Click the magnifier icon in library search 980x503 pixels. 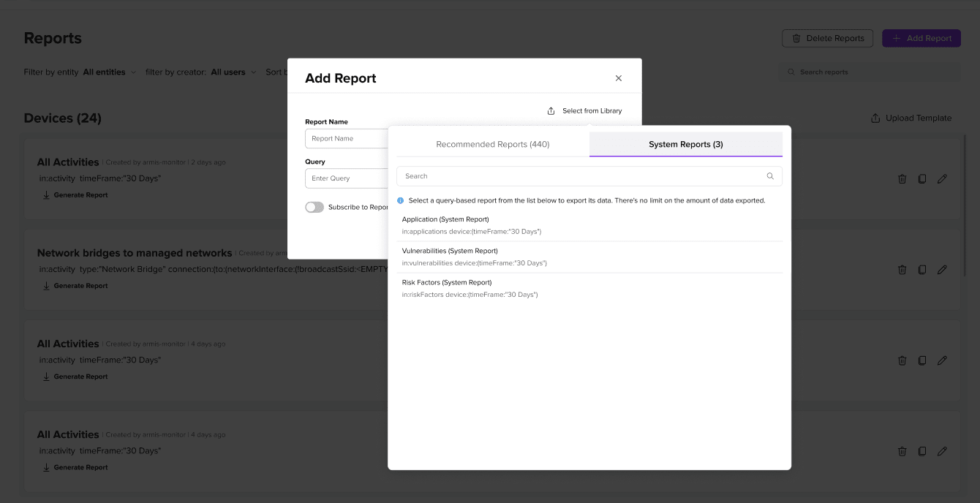(x=770, y=176)
